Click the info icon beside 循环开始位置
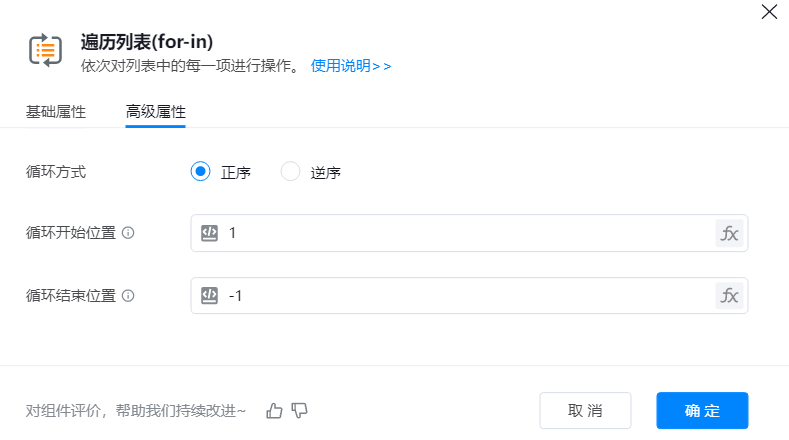The image size is (789, 440). (128, 233)
